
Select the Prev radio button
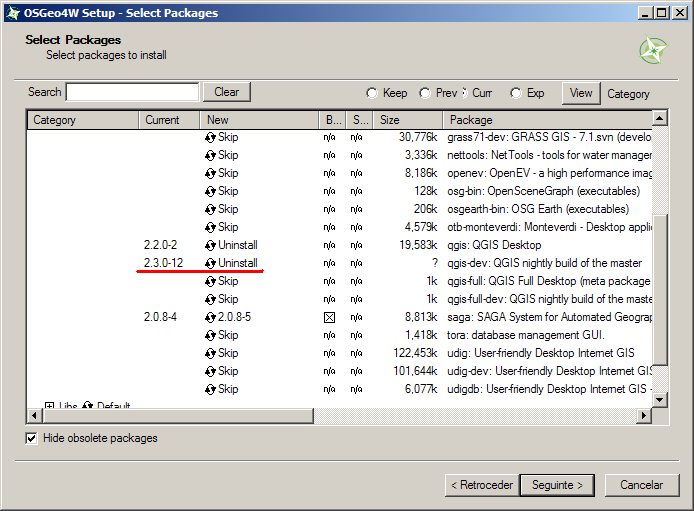pos(425,93)
